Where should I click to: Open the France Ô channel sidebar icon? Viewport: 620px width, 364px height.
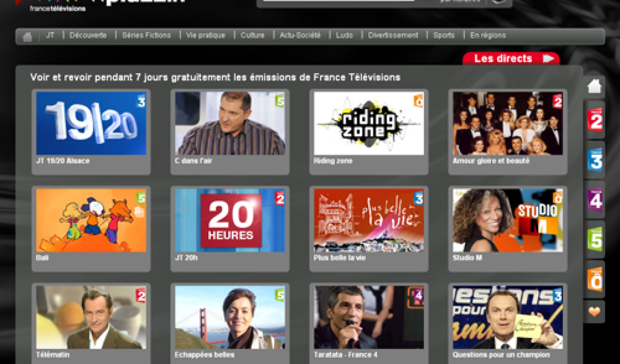(594, 279)
